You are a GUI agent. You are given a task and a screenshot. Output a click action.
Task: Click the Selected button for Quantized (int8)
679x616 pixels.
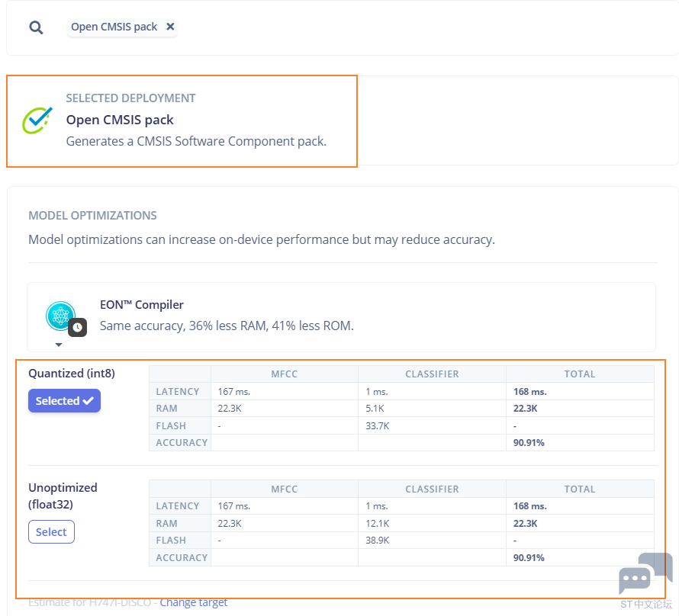pyautogui.click(x=65, y=400)
